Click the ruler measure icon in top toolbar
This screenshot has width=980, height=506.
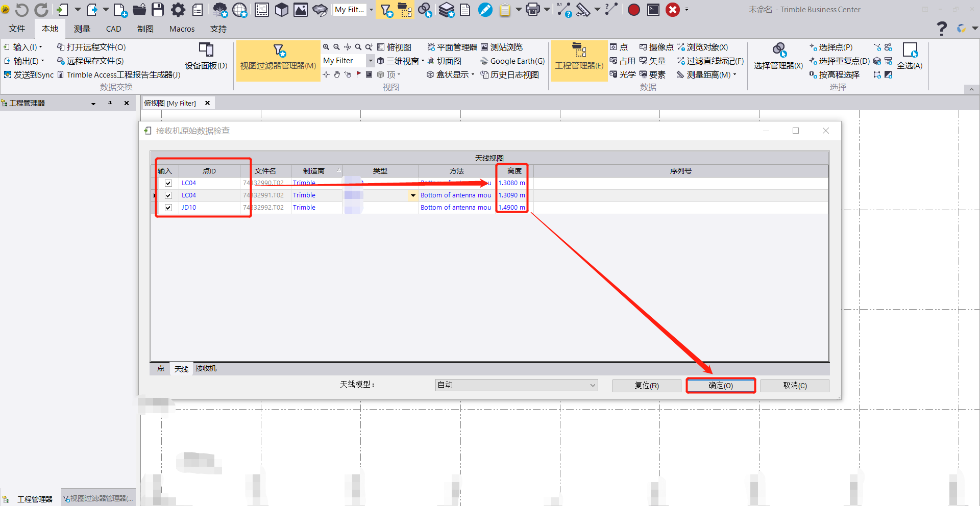point(583,9)
